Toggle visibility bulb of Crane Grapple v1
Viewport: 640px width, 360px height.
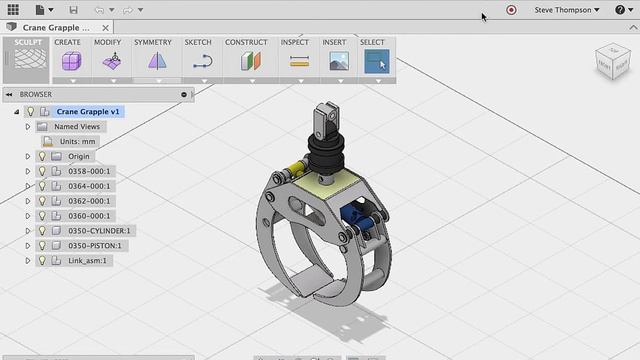[30, 111]
